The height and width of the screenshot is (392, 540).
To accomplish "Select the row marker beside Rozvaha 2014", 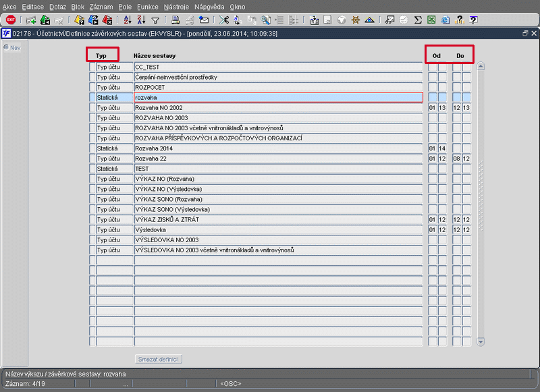I will click(92, 148).
